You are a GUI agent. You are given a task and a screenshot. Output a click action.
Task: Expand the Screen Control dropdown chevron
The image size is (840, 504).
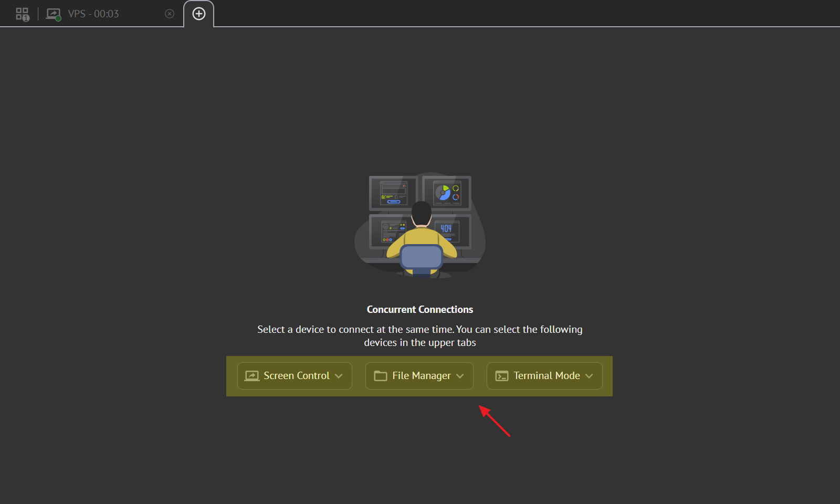(339, 376)
